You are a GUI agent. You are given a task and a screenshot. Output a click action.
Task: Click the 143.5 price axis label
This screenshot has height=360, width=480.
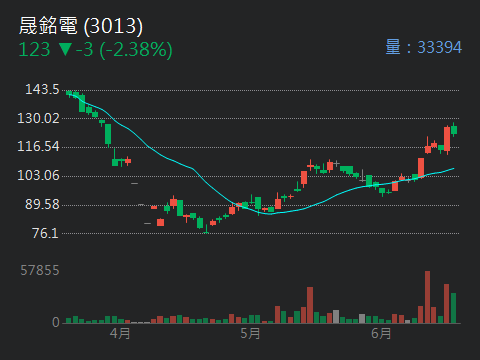coord(42,89)
